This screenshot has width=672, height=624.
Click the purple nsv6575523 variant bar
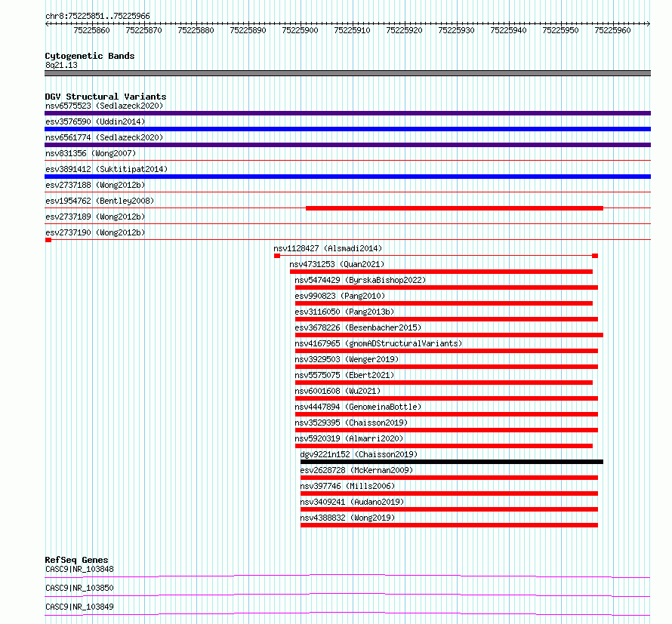347,113
